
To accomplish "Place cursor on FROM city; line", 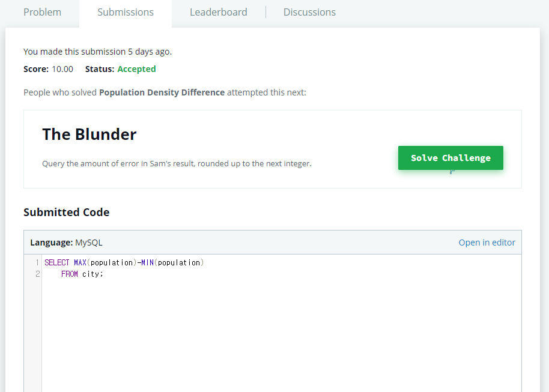I will pos(82,274).
